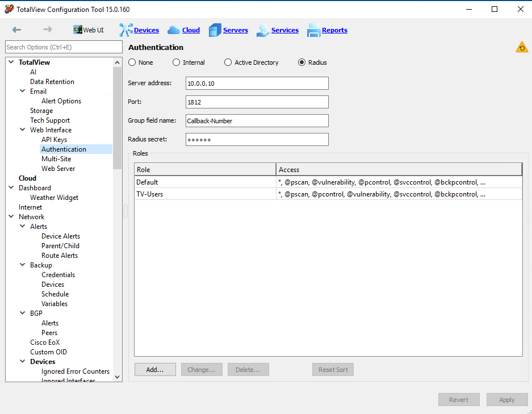This screenshot has height=414, width=532.
Task: Select the Internal authentication radio button
Action: pos(176,62)
